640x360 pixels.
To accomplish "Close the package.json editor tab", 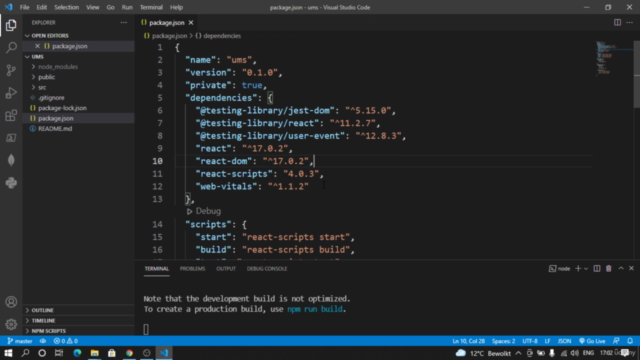I will point(191,23).
